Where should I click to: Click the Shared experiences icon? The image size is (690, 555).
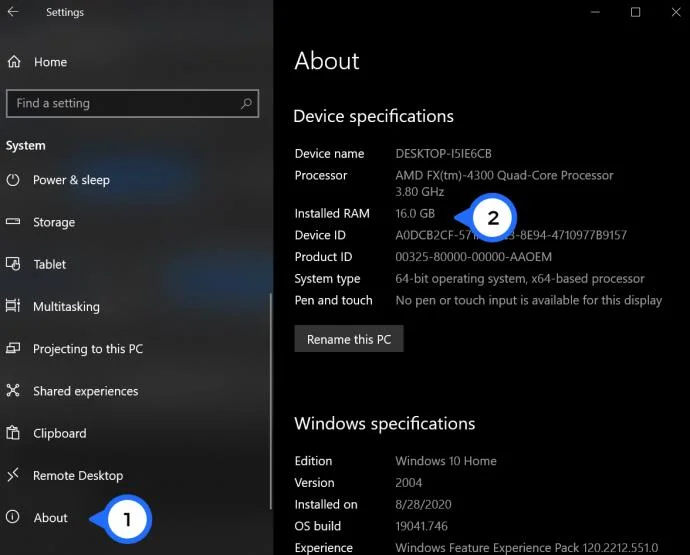(13, 390)
